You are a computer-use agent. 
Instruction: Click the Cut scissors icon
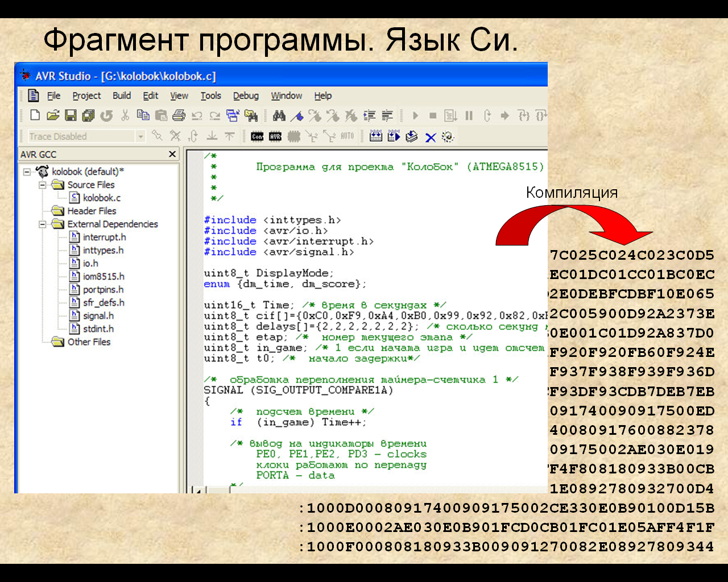[125, 115]
